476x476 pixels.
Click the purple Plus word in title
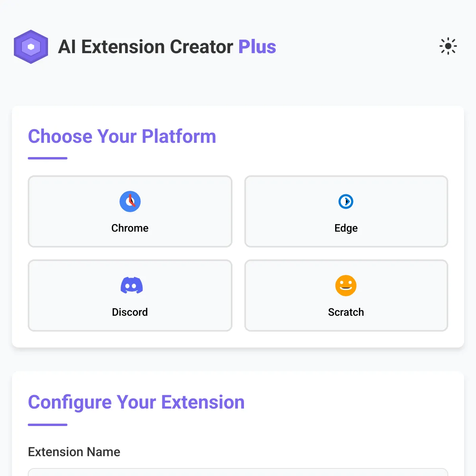click(x=257, y=47)
